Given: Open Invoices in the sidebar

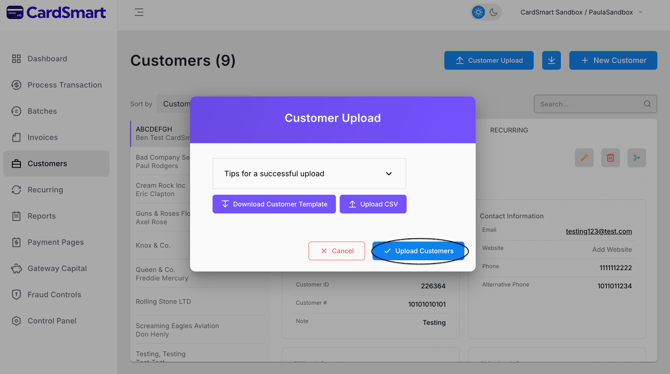Looking at the screenshot, I should click(x=56, y=137).
